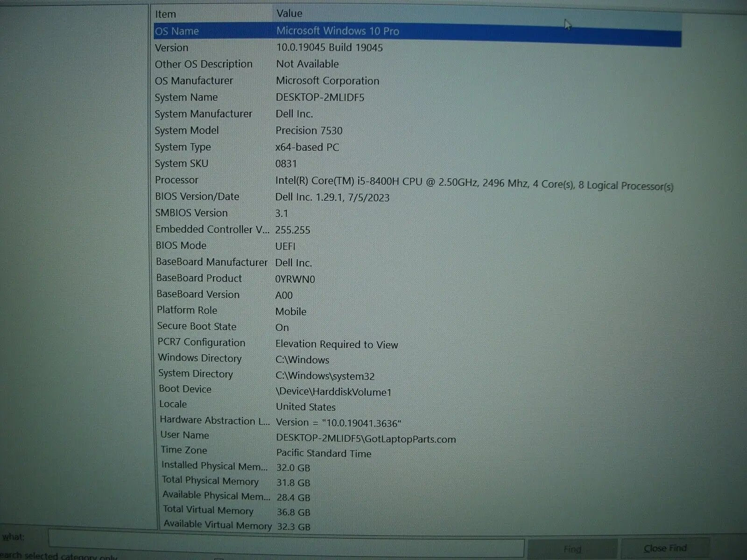Select the System Model row
Image resolution: width=747 pixels, height=560 pixels.
pyautogui.click(x=417, y=131)
